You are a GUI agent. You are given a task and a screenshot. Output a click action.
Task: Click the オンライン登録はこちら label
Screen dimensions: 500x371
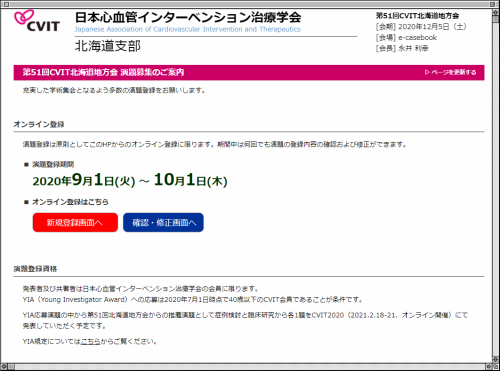coord(70,202)
